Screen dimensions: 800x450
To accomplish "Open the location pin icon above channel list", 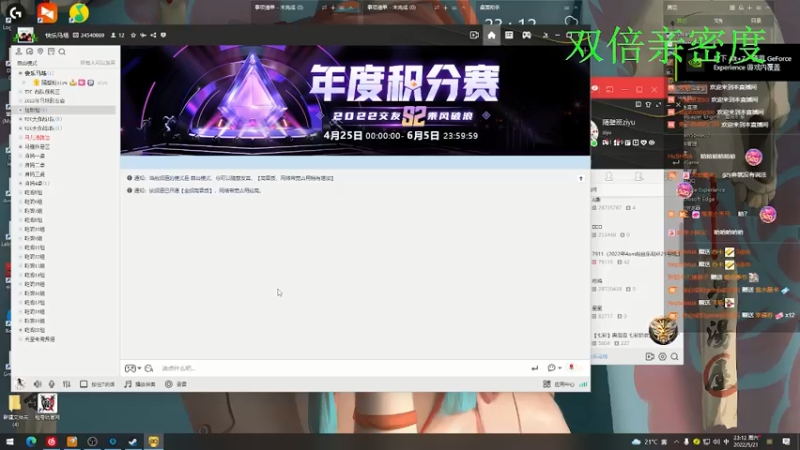I will tap(40, 52).
